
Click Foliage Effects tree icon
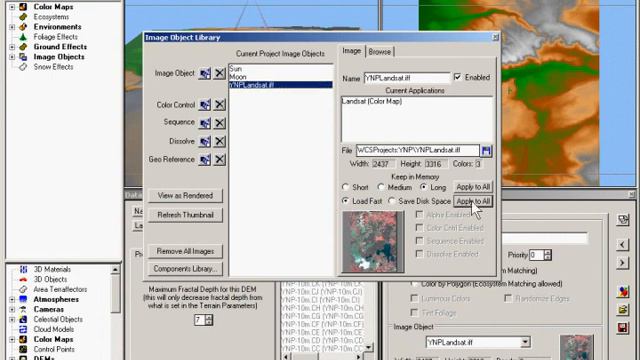tap(23, 37)
